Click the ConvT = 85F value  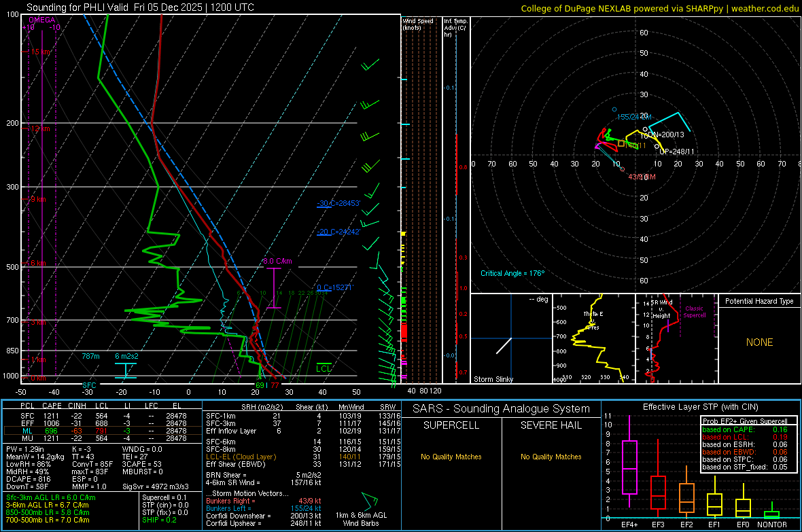click(x=92, y=464)
